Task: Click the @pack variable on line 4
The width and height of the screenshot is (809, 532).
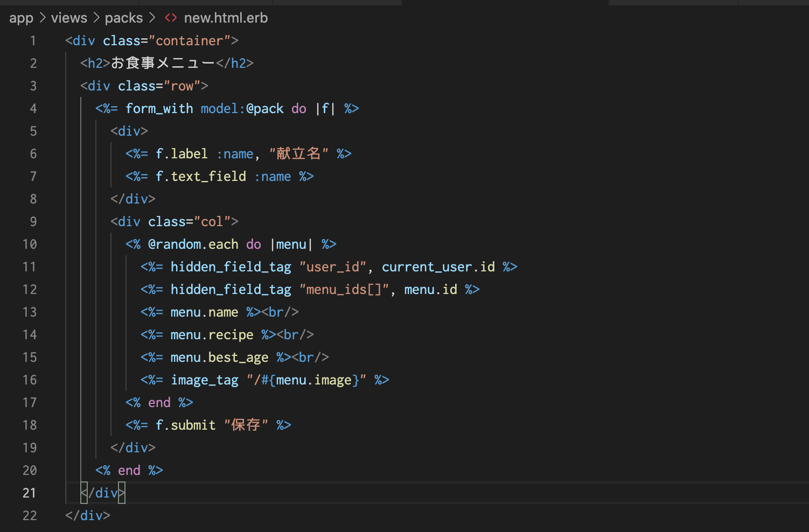Action: [264, 109]
